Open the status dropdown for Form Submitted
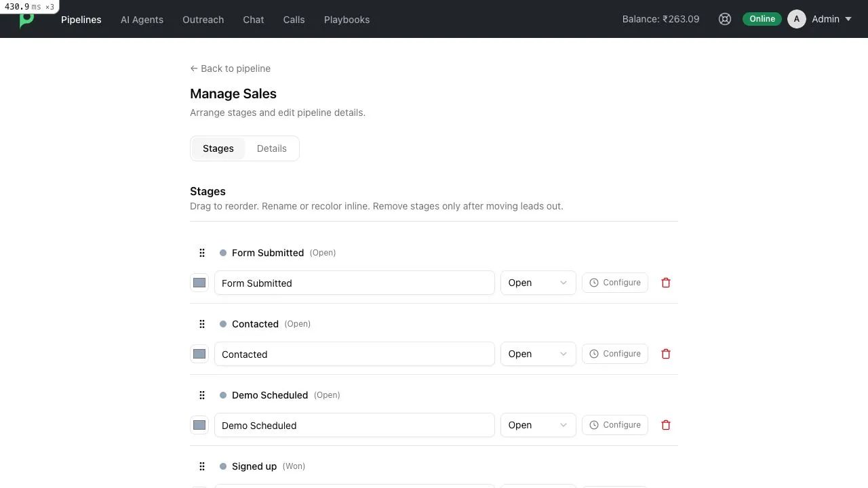The height and width of the screenshot is (488, 868). coord(538,283)
